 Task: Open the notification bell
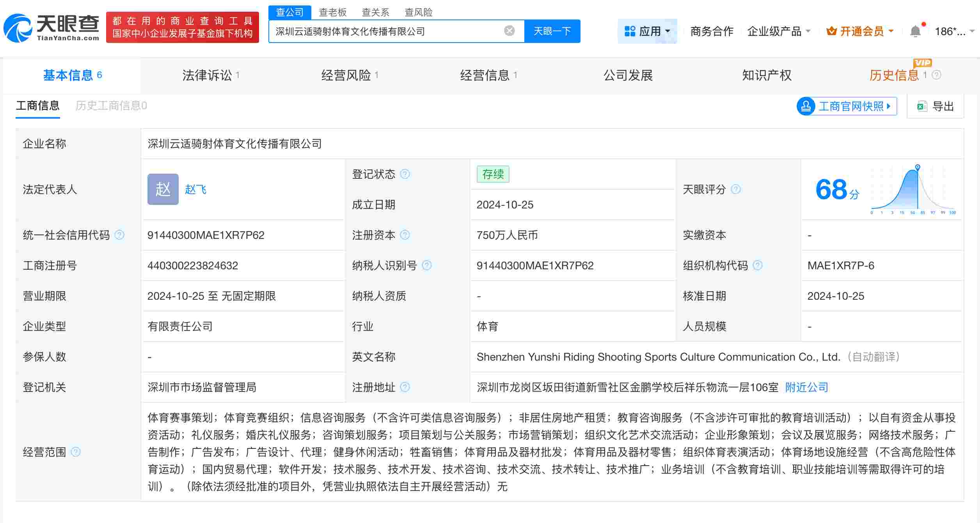click(915, 30)
